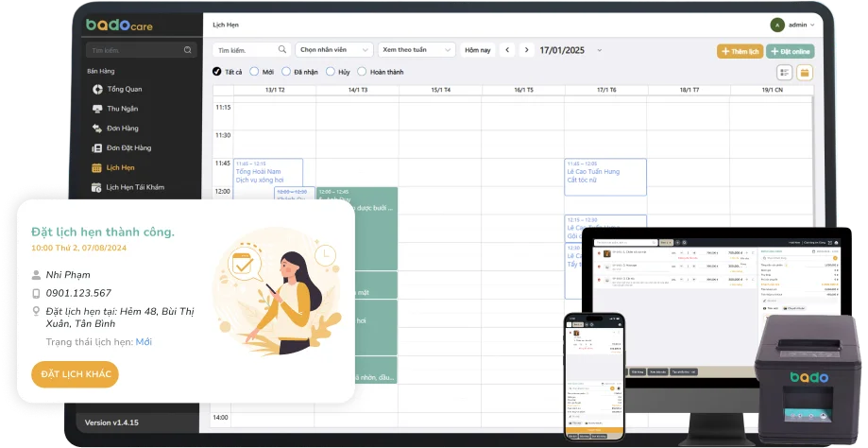This screenshot has width=868, height=448.
Task: Click Version v1.4.15 text
Action: point(111,422)
